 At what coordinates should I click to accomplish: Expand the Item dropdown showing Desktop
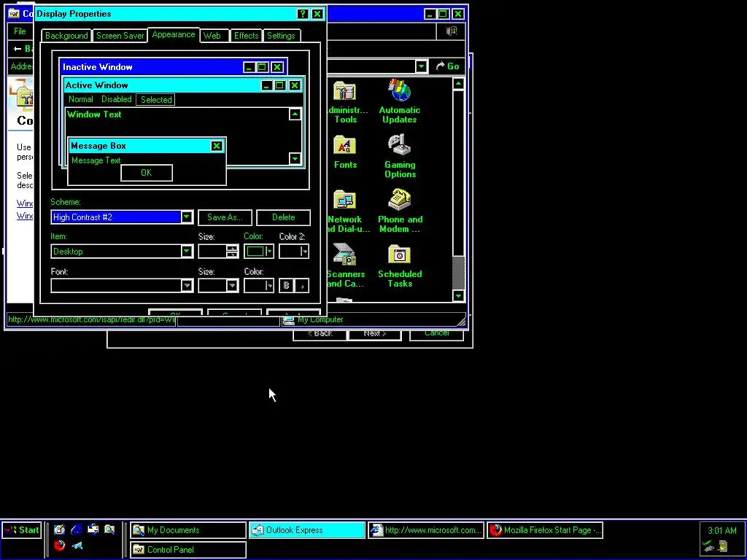pyautogui.click(x=187, y=252)
